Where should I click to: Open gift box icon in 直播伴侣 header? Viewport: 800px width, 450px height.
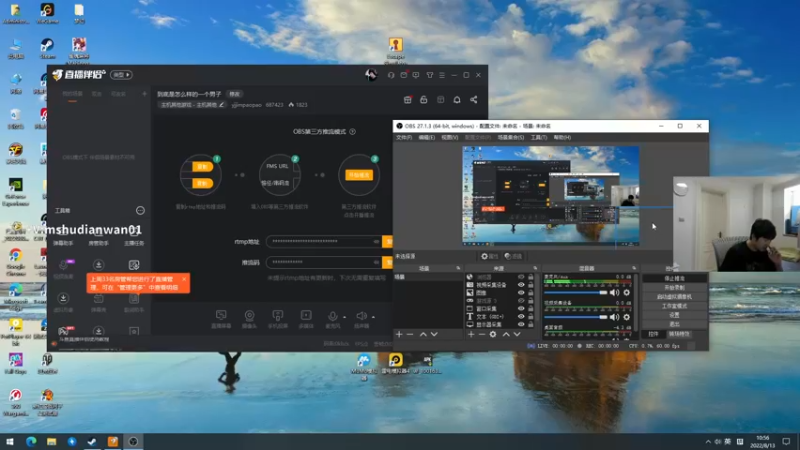click(407, 99)
